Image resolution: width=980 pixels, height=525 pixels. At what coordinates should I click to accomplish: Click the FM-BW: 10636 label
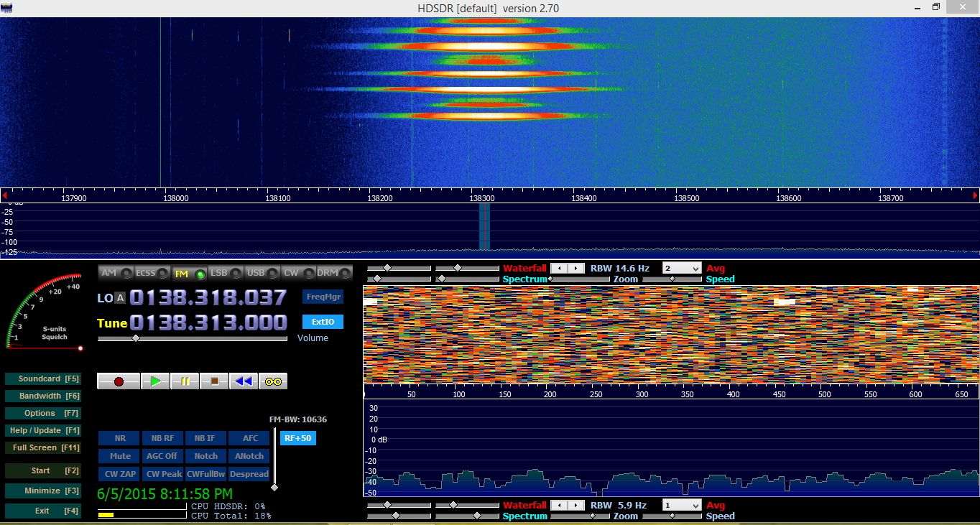(x=297, y=419)
